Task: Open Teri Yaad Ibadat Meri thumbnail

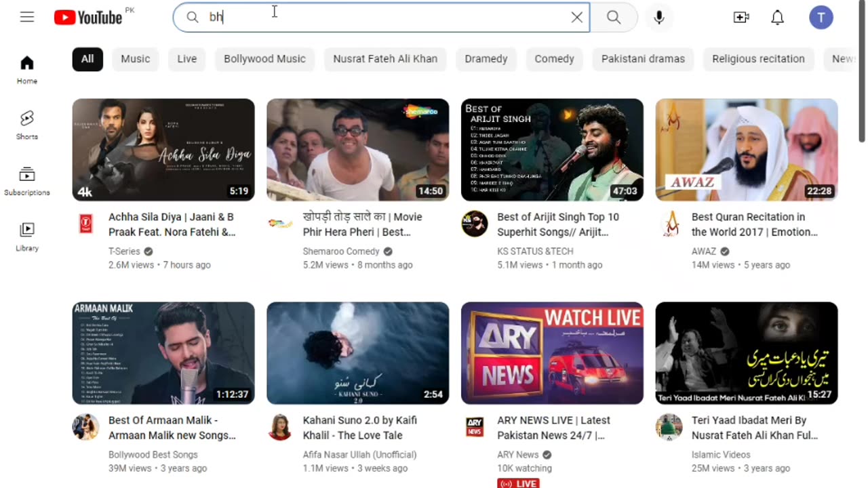Action: [x=747, y=353]
